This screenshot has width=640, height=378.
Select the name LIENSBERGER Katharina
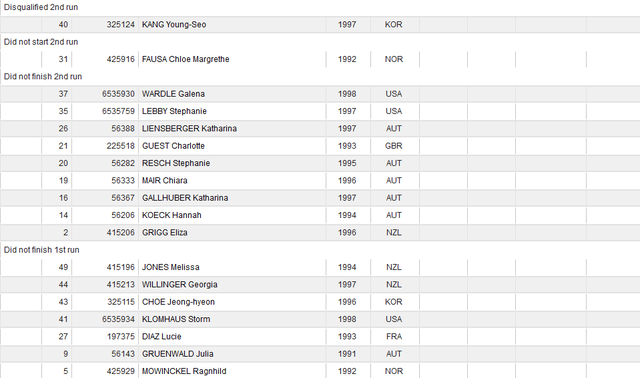point(189,129)
